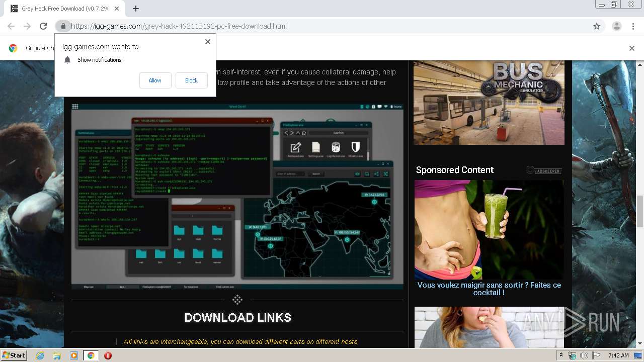Click the Google Chrome logo in info bar
644x362 pixels.
(x=13, y=48)
